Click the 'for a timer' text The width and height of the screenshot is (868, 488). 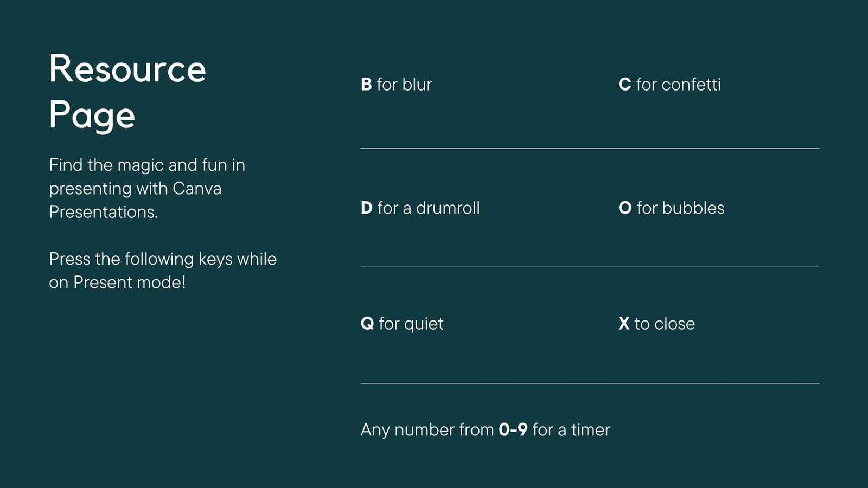[x=571, y=430]
